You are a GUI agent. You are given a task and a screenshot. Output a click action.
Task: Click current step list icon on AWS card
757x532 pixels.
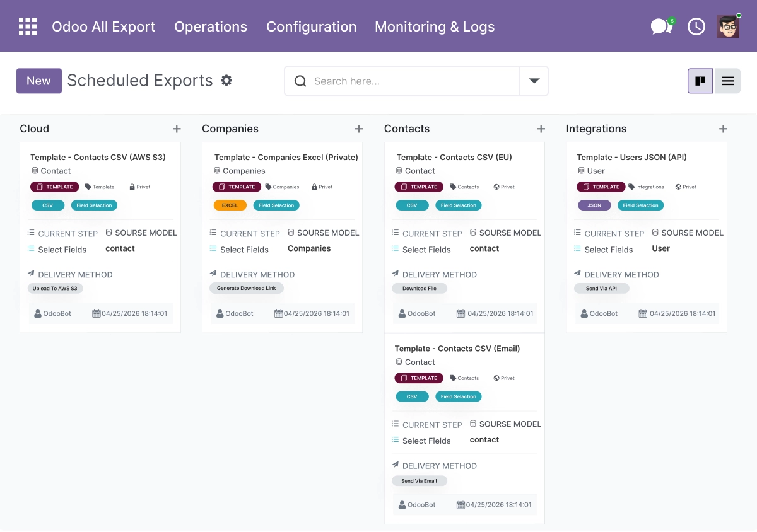tap(31, 233)
